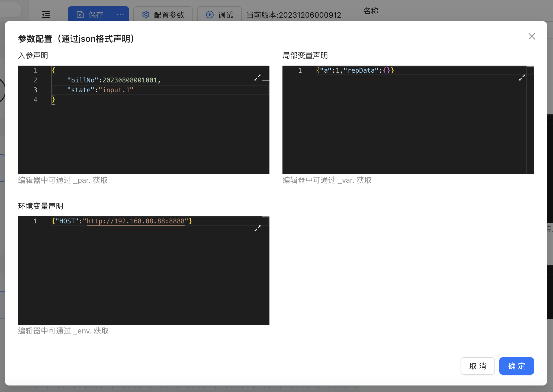Click the menu collapse icon in toolbar
Screen dimensions: 553x392
(46, 15)
